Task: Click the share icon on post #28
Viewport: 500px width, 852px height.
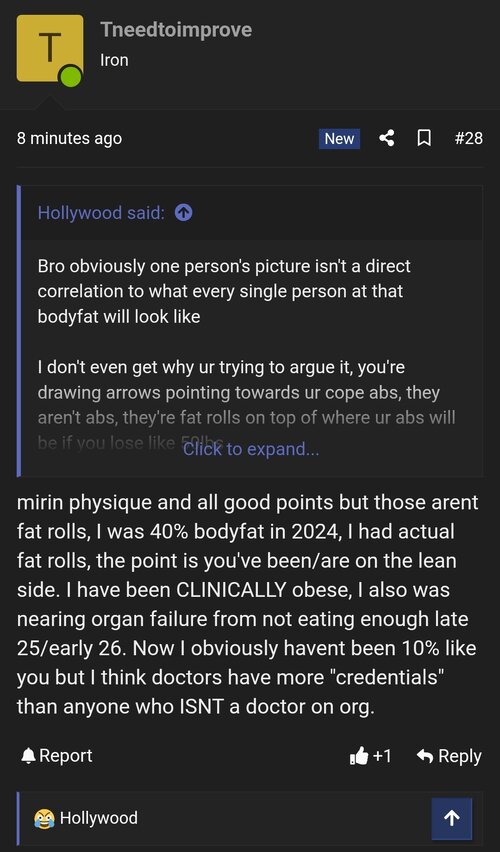Action: click(386, 138)
